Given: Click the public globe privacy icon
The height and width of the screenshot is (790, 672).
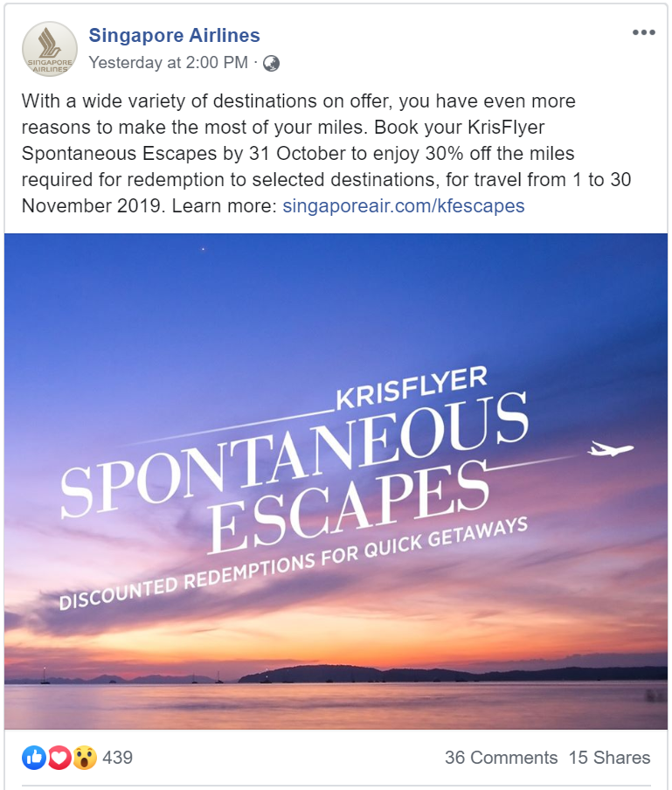Looking at the screenshot, I should 271,63.
